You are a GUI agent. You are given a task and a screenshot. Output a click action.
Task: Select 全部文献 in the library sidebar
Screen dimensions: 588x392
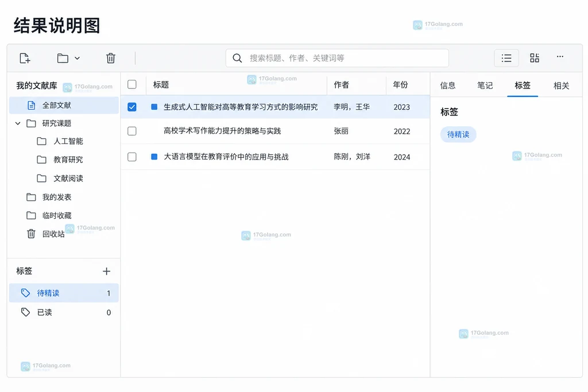[x=64, y=105]
